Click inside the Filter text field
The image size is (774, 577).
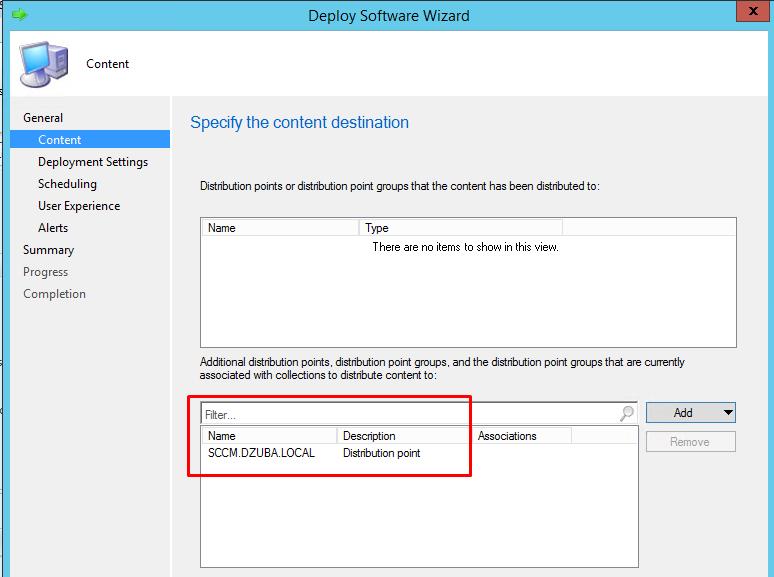(400, 413)
